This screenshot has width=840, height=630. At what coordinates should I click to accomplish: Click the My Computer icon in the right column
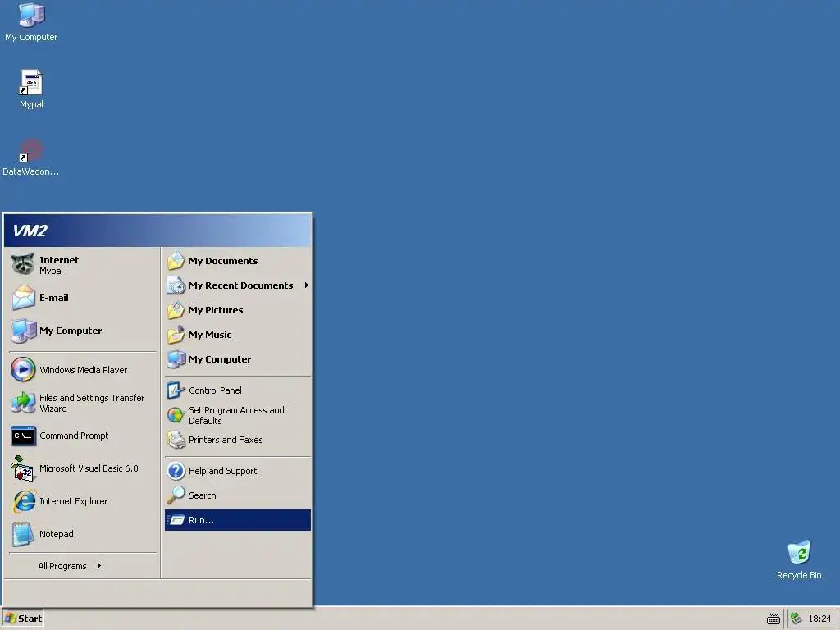pyautogui.click(x=176, y=359)
